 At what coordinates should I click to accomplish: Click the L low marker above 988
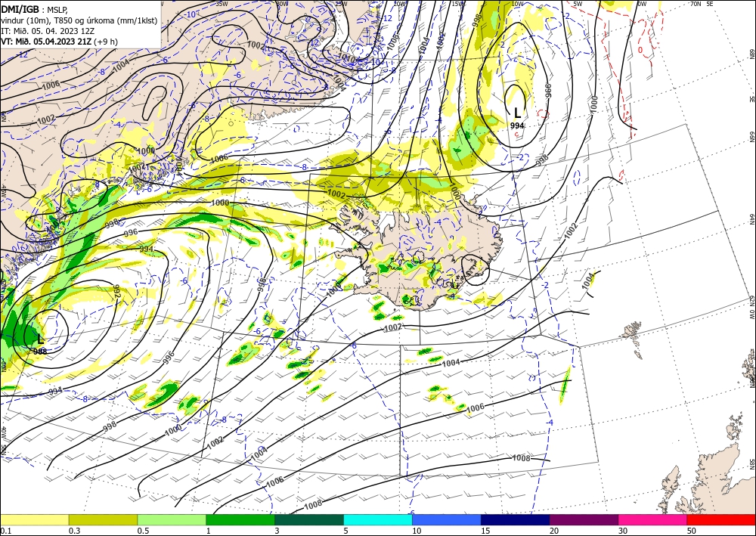tap(40, 339)
